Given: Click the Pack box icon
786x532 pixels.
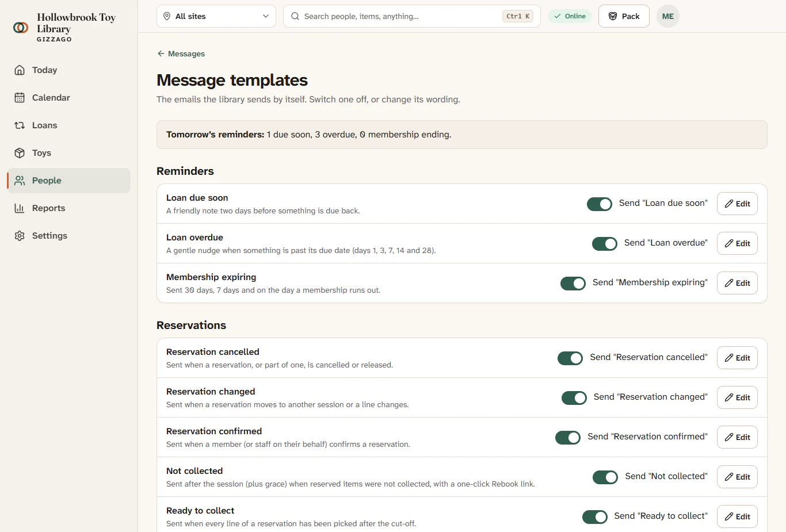Looking at the screenshot, I should [613, 16].
